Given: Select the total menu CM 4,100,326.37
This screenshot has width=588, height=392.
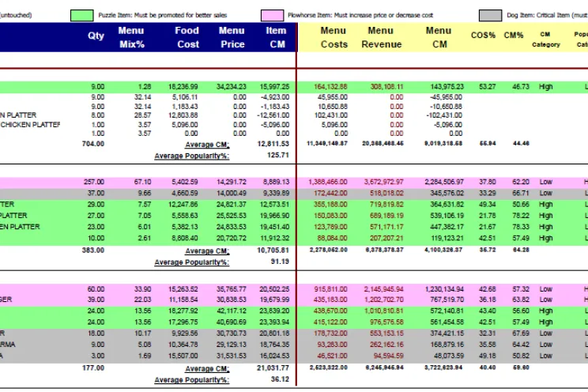Looking at the screenshot, I should click(443, 250).
